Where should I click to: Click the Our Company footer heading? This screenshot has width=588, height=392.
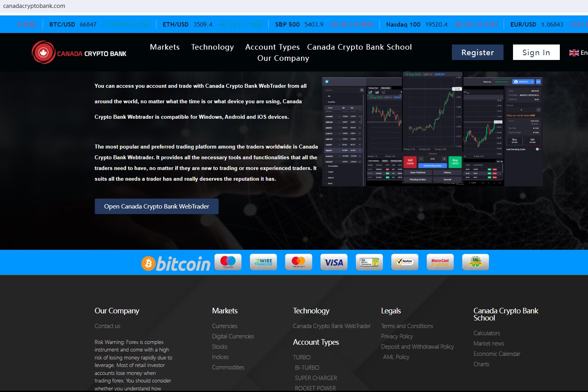(117, 311)
